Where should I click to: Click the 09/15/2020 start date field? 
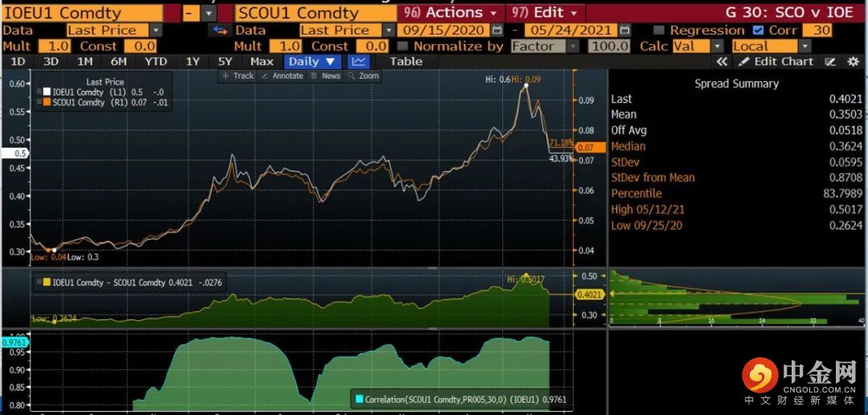(444, 31)
